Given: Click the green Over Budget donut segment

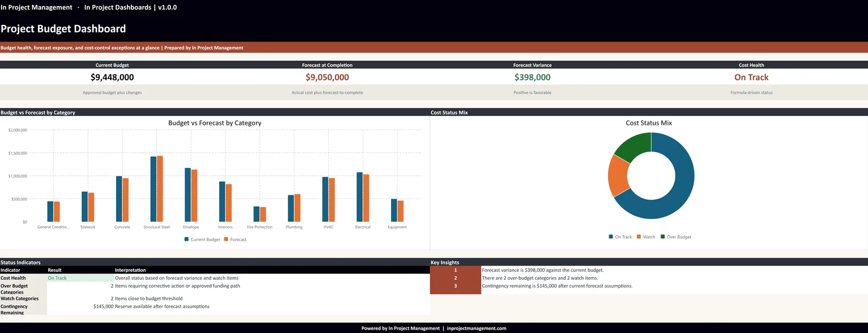Looking at the screenshot, I should click(x=635, y=145).
